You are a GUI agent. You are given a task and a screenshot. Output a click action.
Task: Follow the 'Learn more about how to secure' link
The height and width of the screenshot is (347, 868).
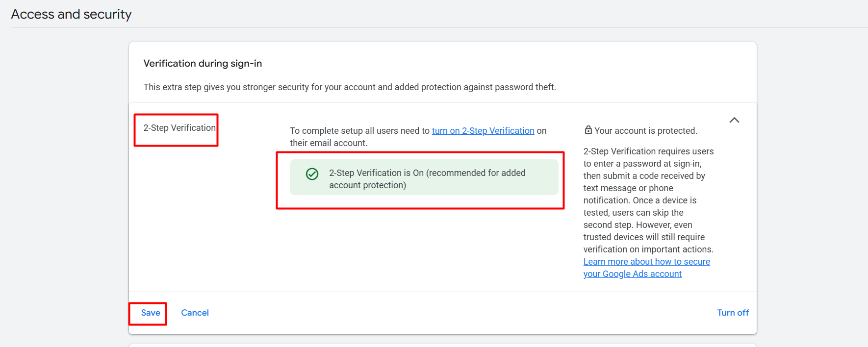[646, 262]
